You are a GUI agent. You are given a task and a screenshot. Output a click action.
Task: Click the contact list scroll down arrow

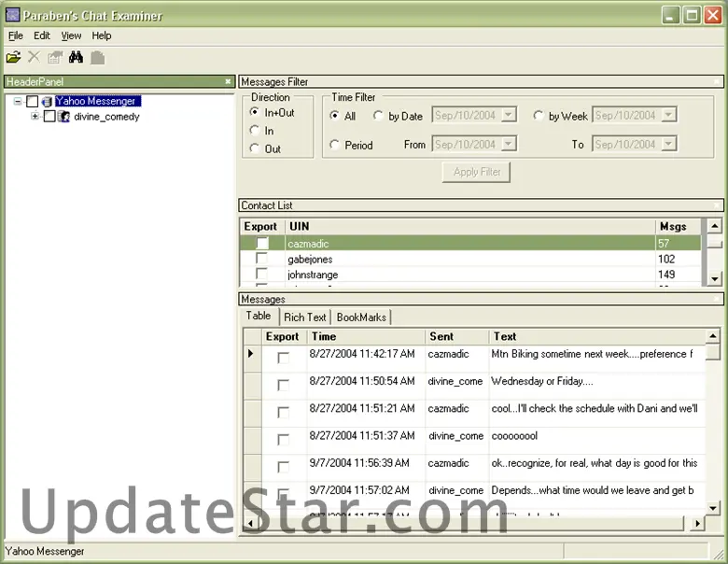[x=715, y=279]
